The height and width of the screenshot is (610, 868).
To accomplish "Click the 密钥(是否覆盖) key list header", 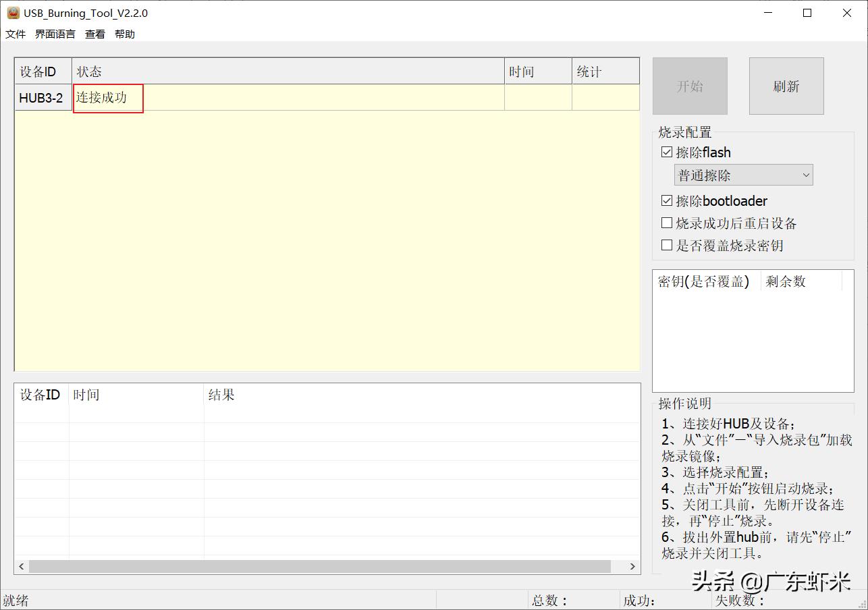I will click(703, 281).
